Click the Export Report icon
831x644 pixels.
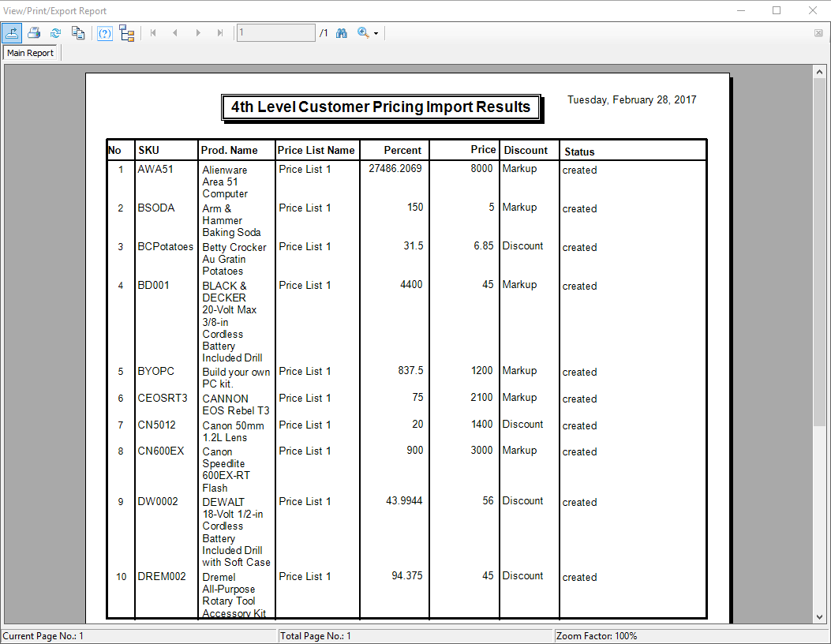click(x=12, y=33)
